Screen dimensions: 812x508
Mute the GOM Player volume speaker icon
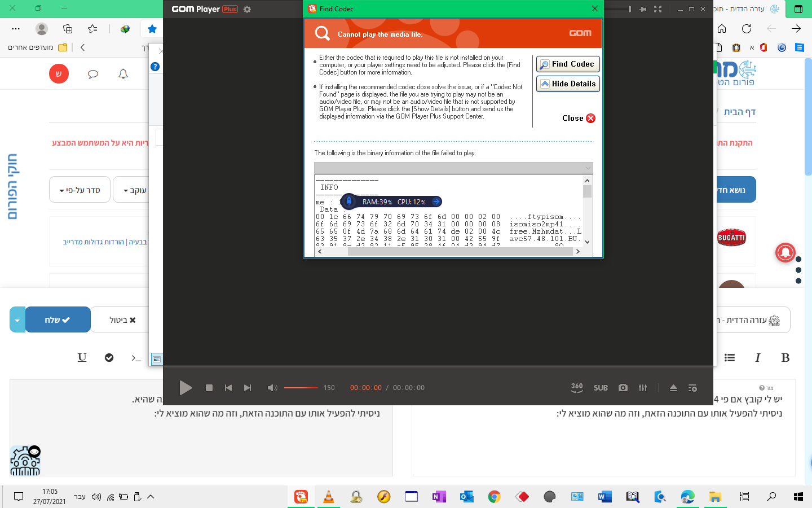pos(272,388)
